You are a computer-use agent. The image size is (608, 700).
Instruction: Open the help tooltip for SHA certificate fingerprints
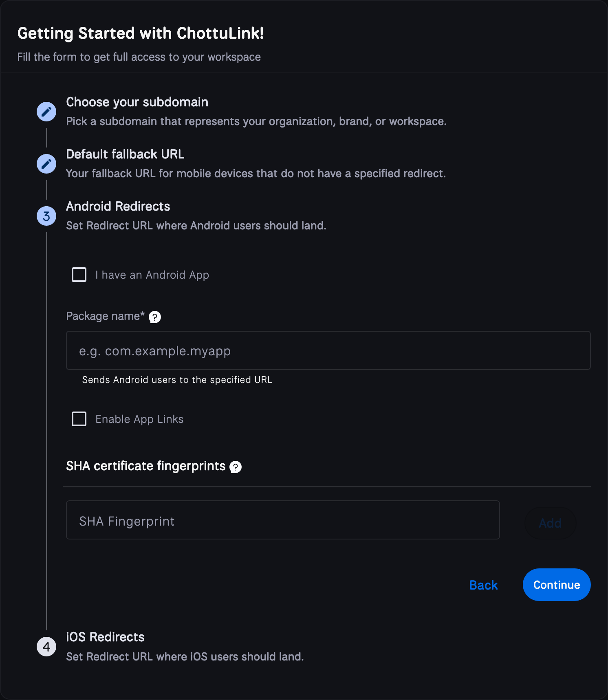(x=236, y=467)
